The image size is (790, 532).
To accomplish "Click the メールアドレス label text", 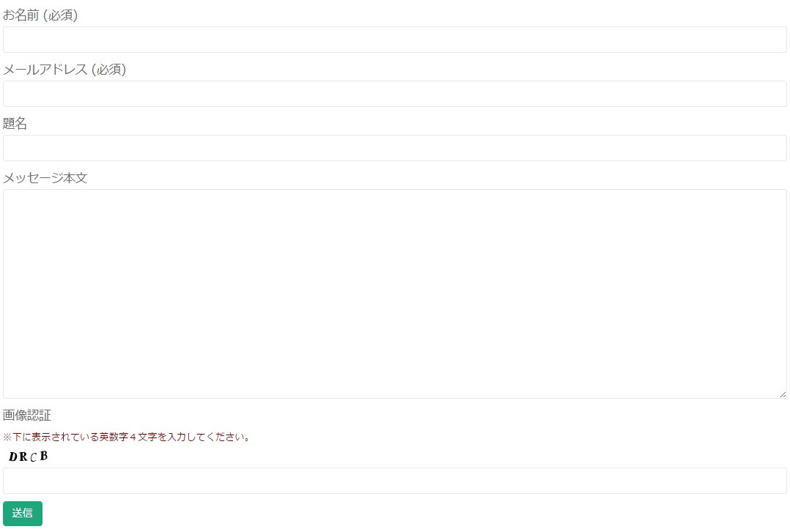I will point(45,70).
